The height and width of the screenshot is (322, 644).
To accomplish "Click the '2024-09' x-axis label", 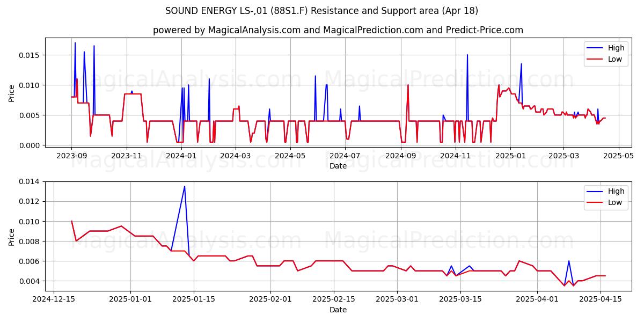I will click(x=401, y=156).
